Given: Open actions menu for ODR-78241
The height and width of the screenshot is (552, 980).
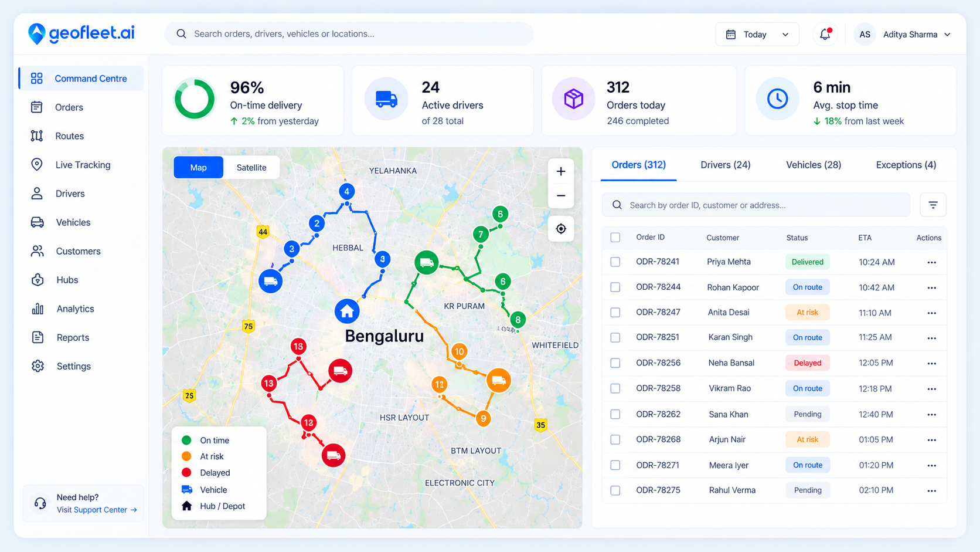Looking at the screenshot, I should pos(931,262).
